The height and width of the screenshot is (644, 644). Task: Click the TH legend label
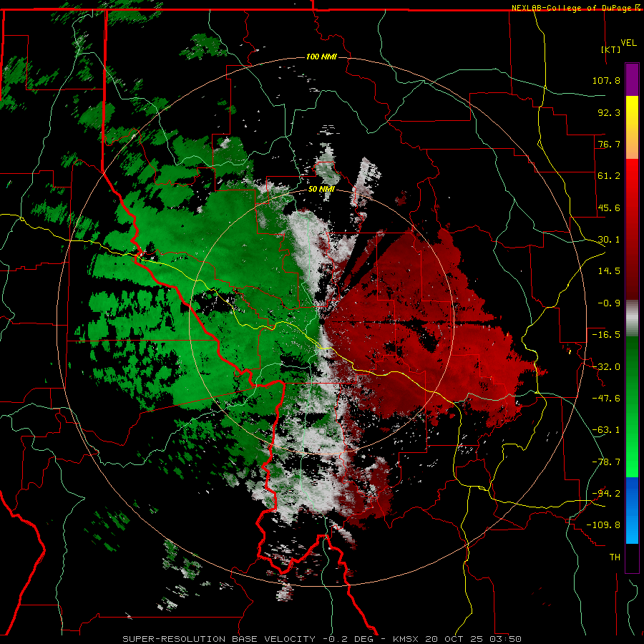[x=615, y=557]
